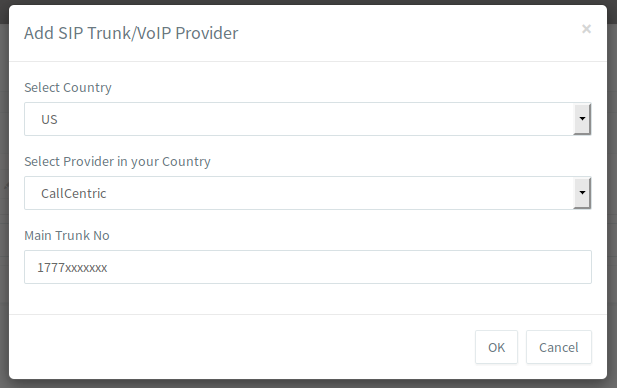This screenshot has height=388, width=617.
Task: Close the Add SIP Trunk dialog with X
Action: pyautogui.click(x=586, y=29)
